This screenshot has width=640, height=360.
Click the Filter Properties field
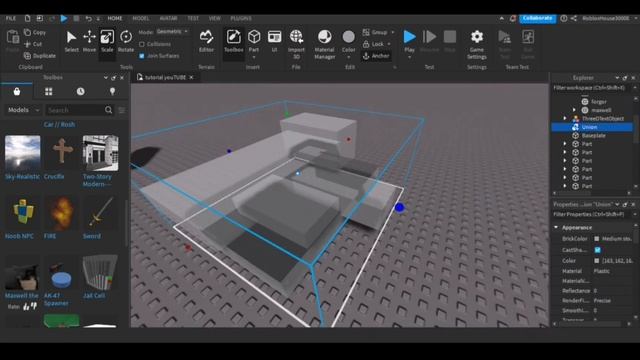click(x=591, y=214)
